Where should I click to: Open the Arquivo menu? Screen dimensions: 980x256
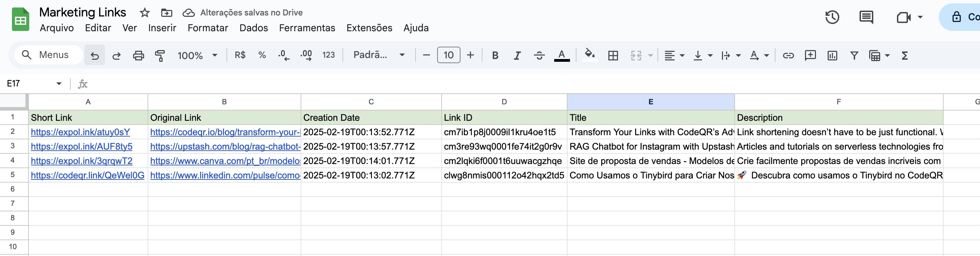click(57, 28)
